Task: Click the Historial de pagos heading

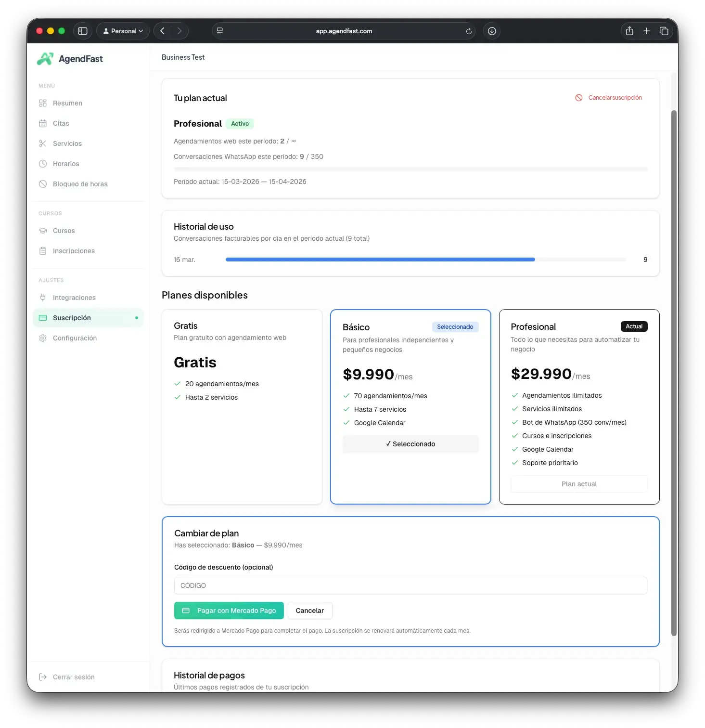Action: (209, 676)
